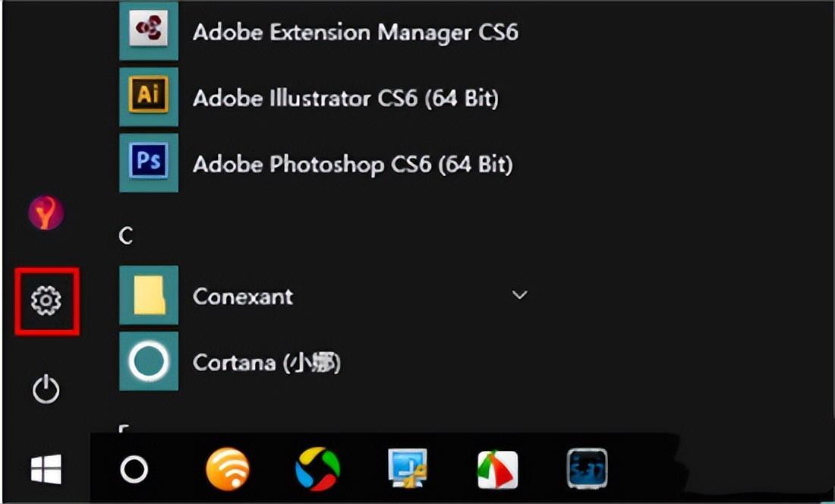Select the Cortana (小娜) text entry
The width and height of the screenshot is (835, 504).
click(267, 363)
